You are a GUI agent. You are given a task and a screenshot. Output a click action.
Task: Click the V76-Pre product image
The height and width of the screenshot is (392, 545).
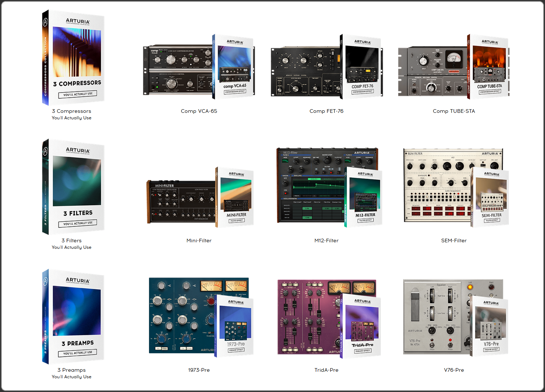tap(456, 318)
